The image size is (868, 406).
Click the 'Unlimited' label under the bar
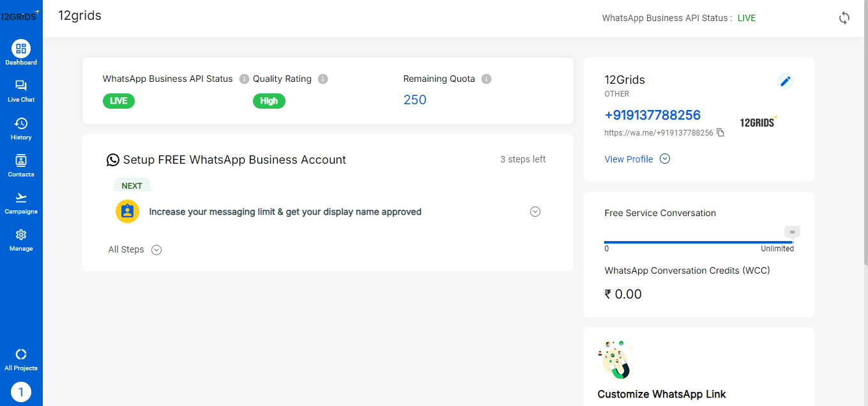click(777, 249)
